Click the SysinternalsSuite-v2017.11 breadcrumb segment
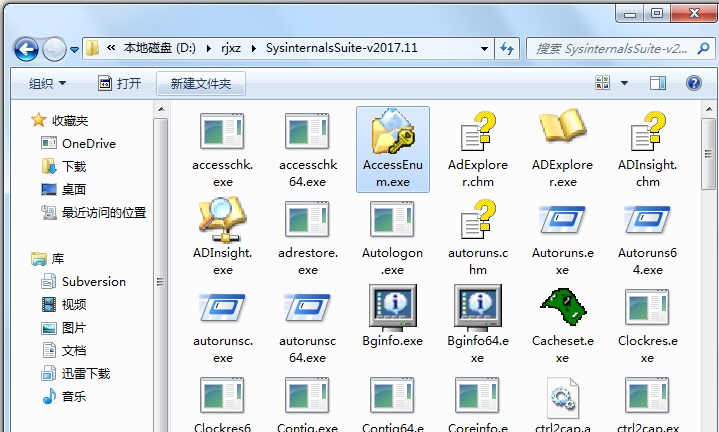Viewport: 719px width, 432px height. coord(342,48)
